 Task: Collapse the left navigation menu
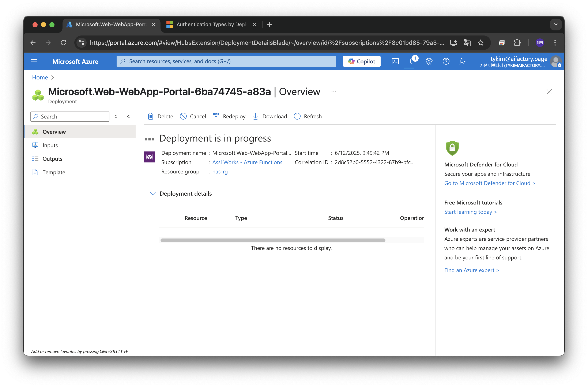(129, 117)
